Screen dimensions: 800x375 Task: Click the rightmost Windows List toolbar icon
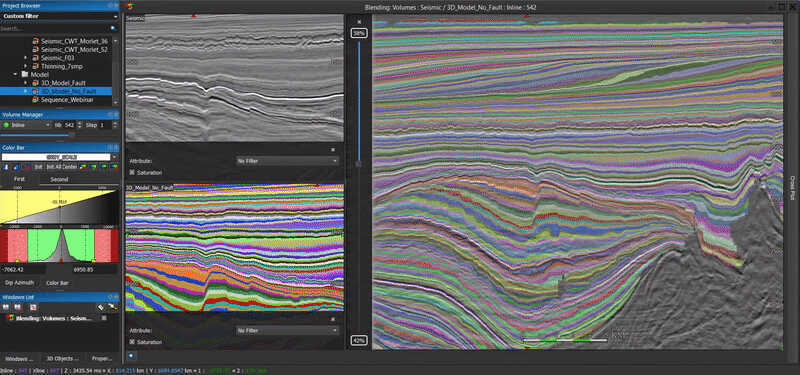pos(112,307)
